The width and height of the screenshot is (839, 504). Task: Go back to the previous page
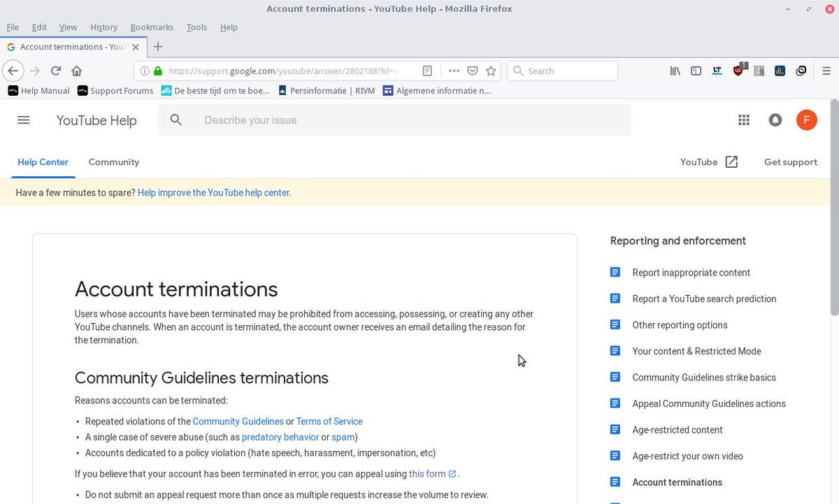coord(13,71)
